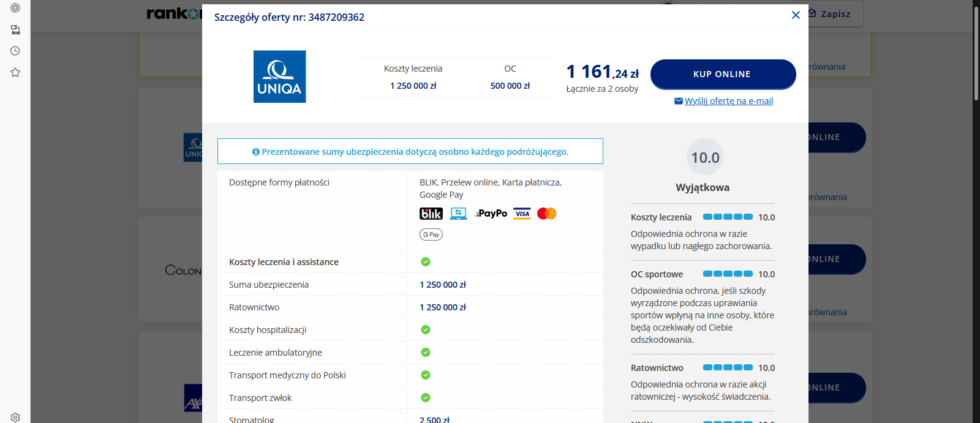Click the OC sportowe rating bar
The width and height of the screenshot is (980, 423).
click(x=728, y=274)
